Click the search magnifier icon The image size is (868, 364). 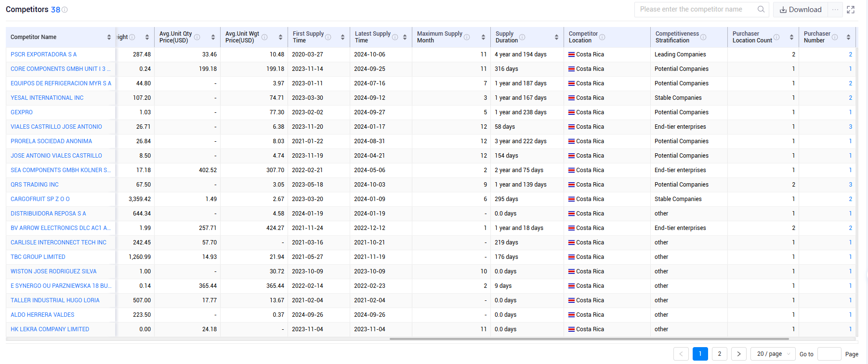click(761, 9)
